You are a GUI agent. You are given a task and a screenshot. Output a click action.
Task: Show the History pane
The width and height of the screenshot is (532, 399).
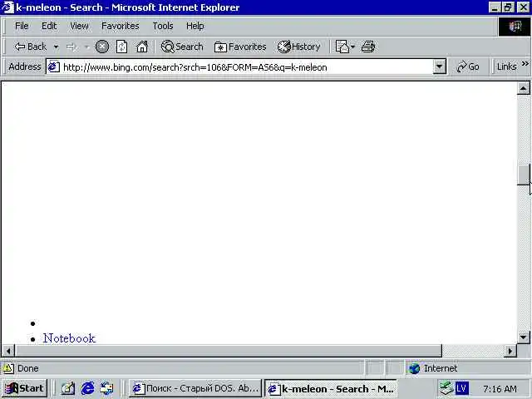click(298, 47)
